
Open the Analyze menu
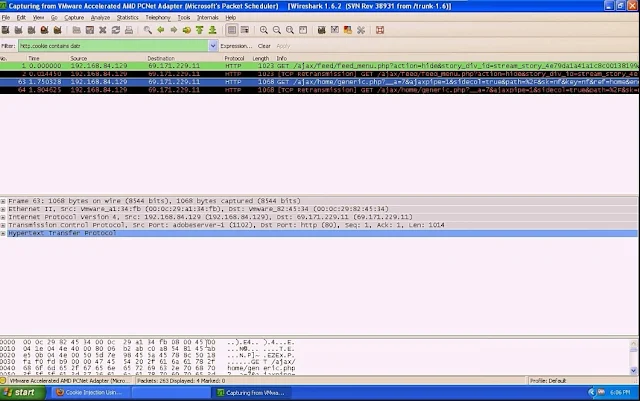pyautogui.click(x=100, y=18)
